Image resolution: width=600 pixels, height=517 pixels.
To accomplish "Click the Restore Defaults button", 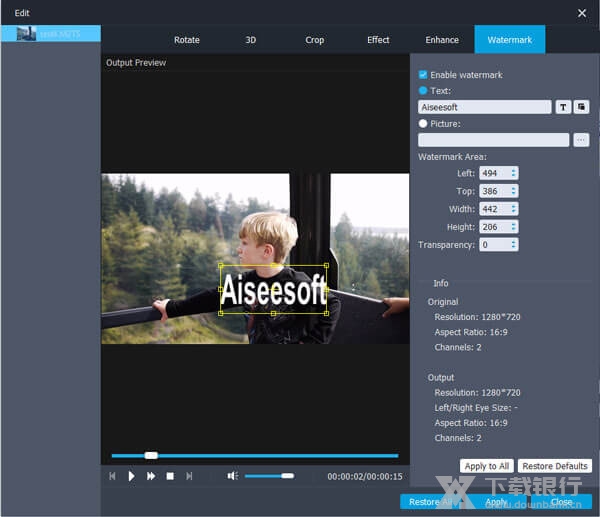I will 555,466.
